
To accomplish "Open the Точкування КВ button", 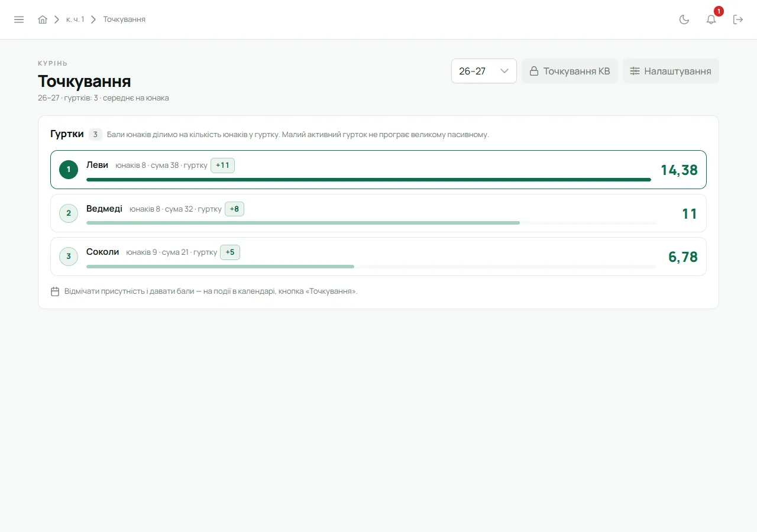I will (x=570, y=71).
